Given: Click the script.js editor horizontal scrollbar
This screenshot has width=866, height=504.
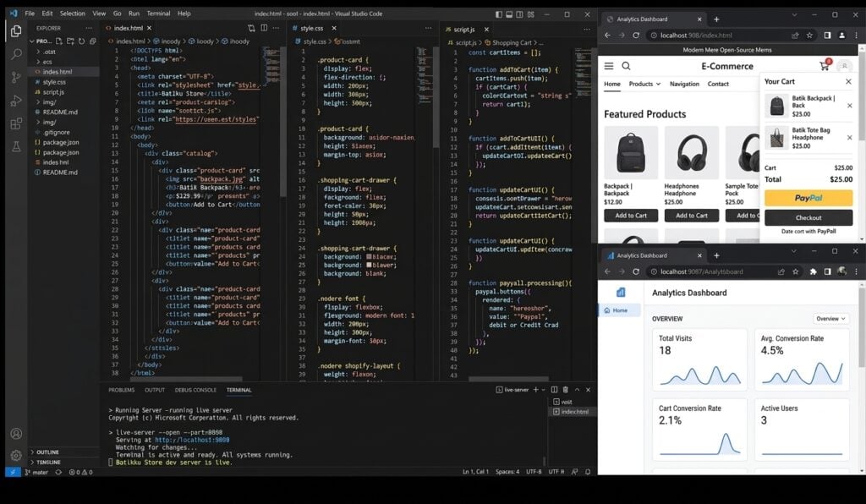Looking at the screenshot, I should tap(508, 379).
